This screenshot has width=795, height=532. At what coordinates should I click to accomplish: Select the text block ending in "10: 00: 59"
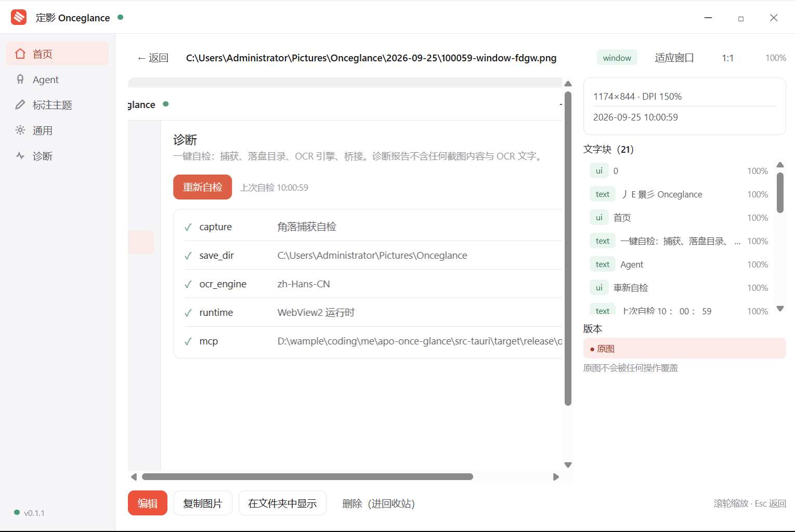[x=679, y=310]
